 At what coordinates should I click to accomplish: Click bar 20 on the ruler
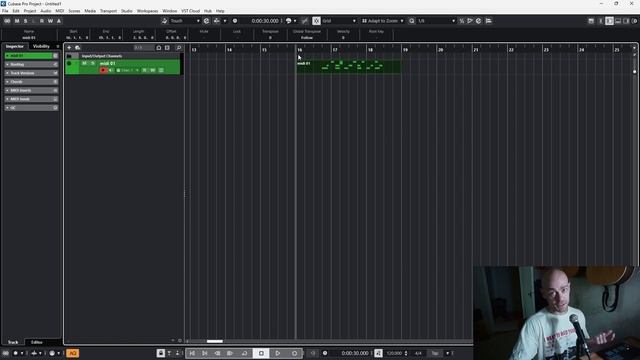pos(440,50)
